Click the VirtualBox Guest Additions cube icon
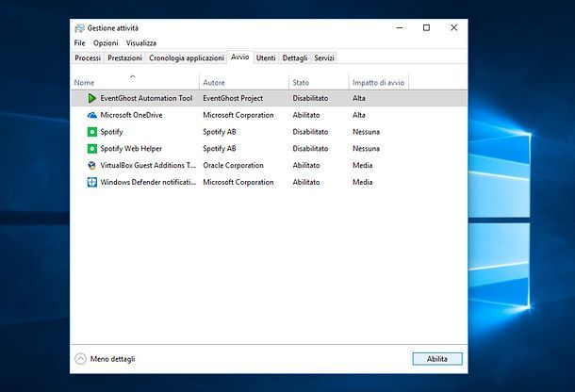Viewport: 575px width, 392px height. coord(92,166)
